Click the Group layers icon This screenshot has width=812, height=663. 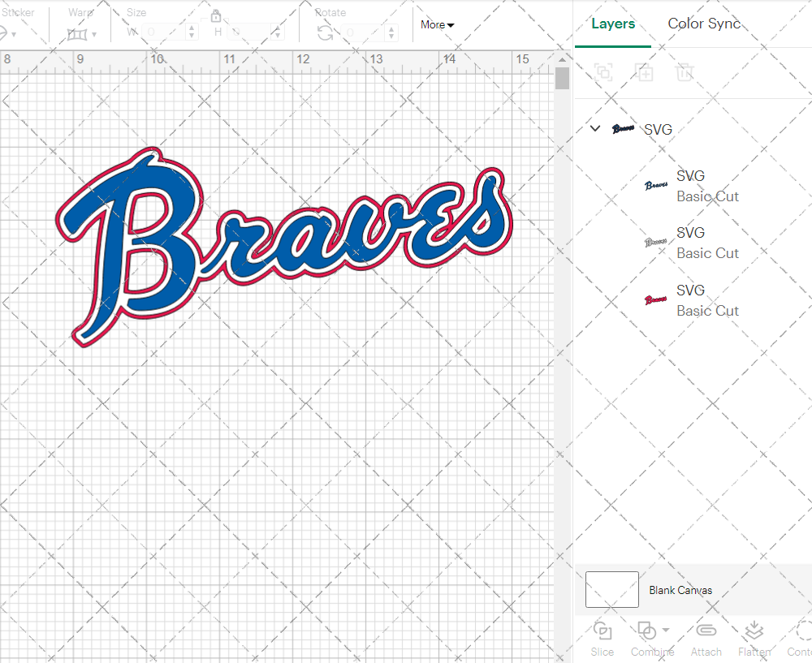click(x=603, y=72)
